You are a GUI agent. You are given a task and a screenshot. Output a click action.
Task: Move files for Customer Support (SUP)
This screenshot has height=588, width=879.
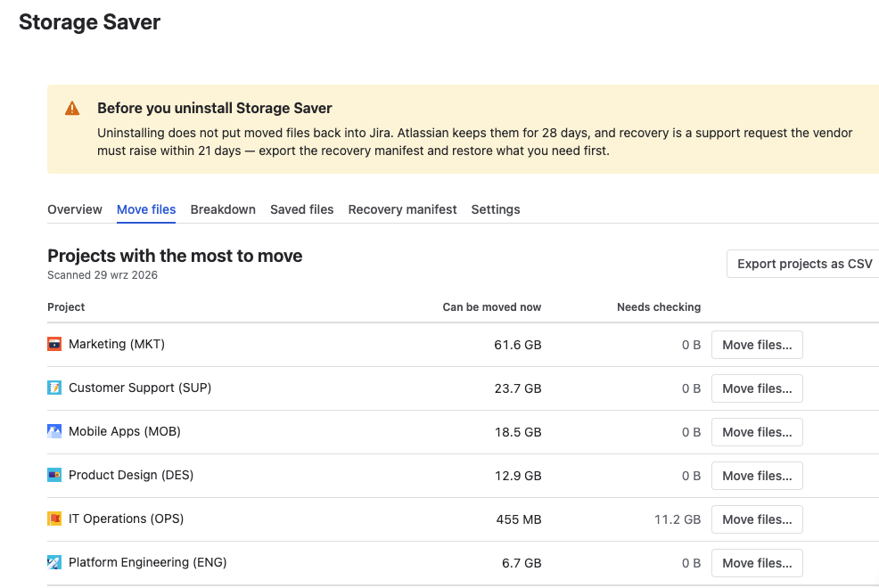pyautogui.click(x=758, y=388)
